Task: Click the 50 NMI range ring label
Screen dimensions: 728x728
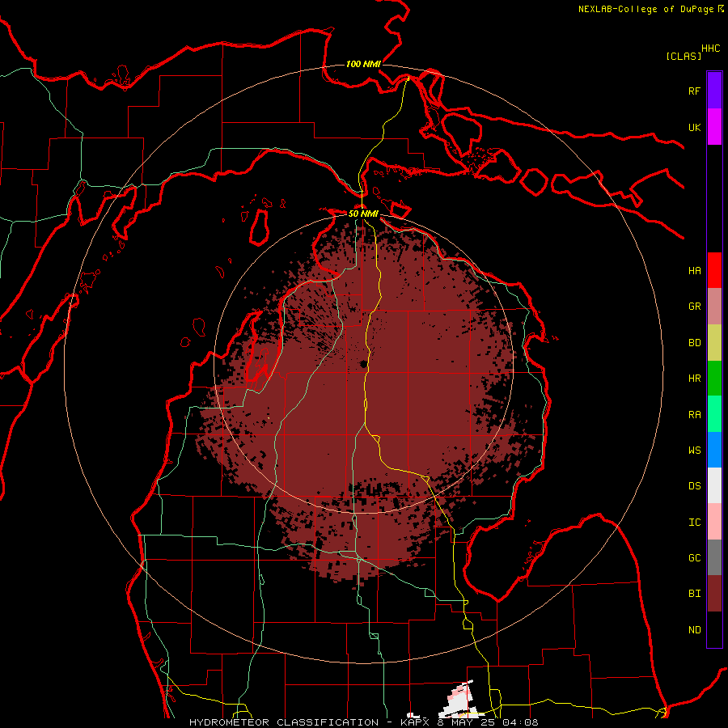Action: [363, 214]
